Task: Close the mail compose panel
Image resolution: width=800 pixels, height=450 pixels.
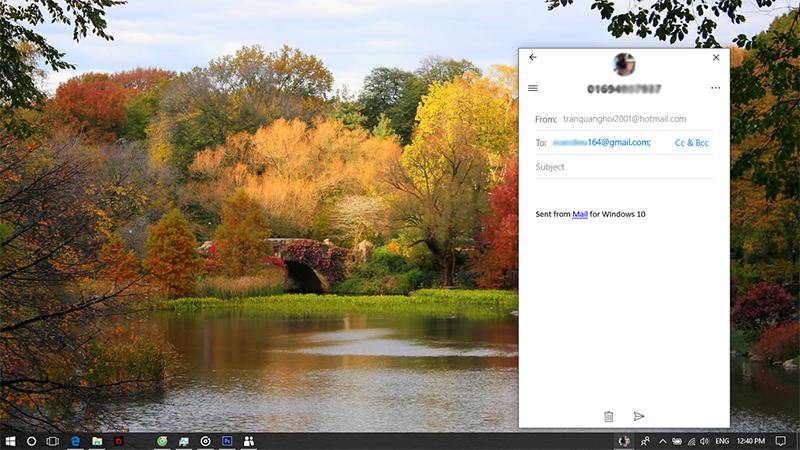Action: (716, 58)
